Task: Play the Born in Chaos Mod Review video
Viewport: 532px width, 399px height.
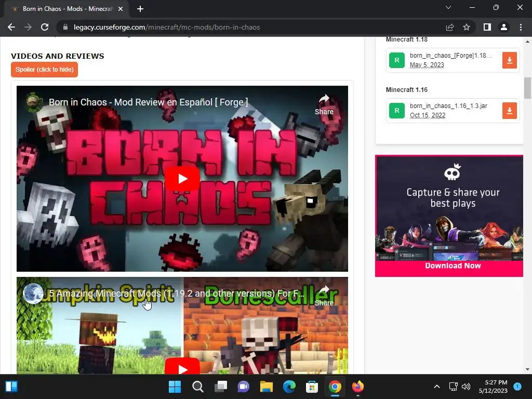Action: click(x=182, y=179)
